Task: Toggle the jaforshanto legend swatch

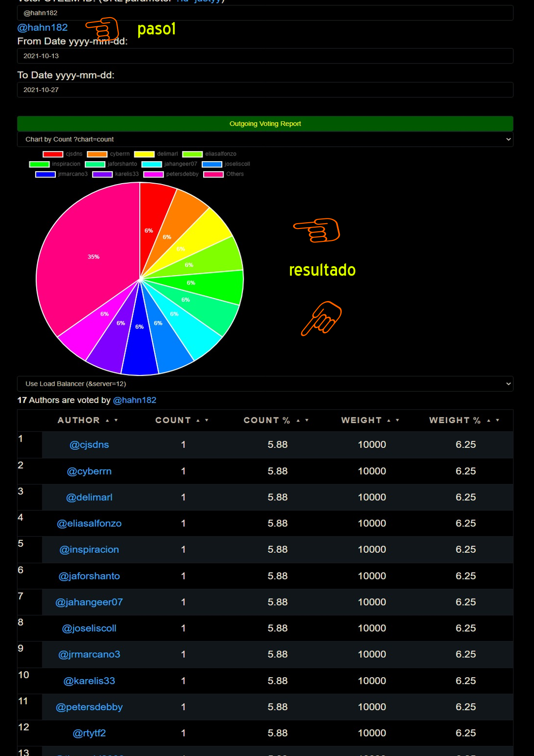Action: pyautogui.click(x=95, y=164)
